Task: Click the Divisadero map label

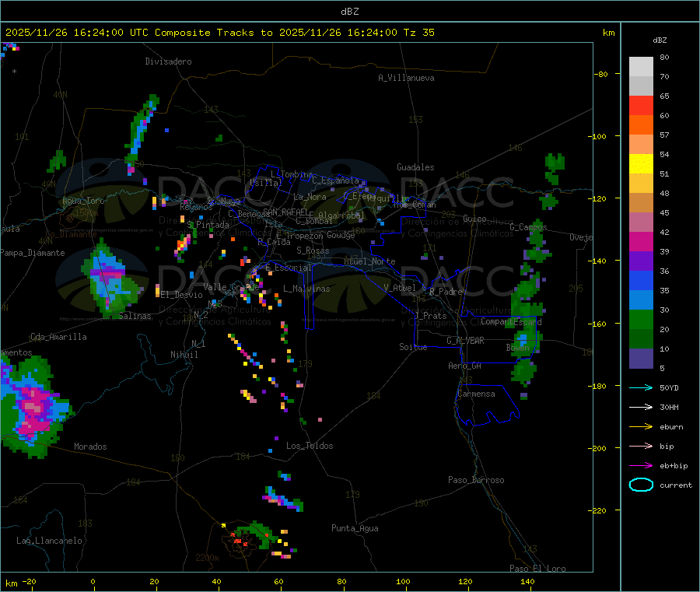Action: click(x=168, y=61)
